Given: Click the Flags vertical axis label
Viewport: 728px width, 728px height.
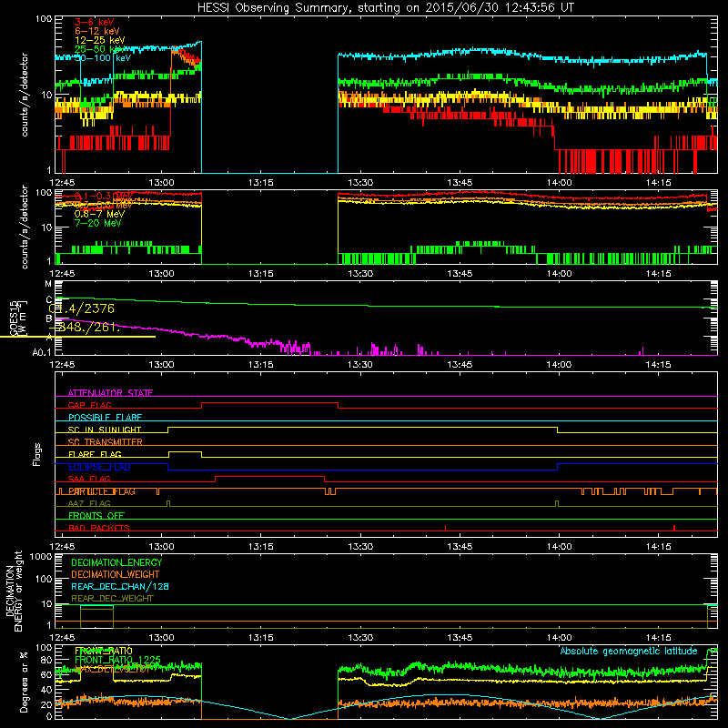Looking at the screenshot, I should pos(36,454).
